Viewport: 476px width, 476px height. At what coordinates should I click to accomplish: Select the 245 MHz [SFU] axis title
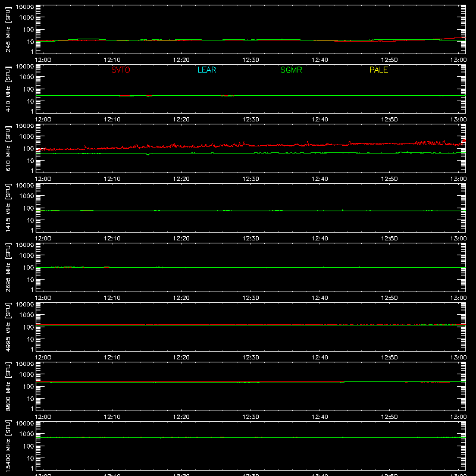8,30
